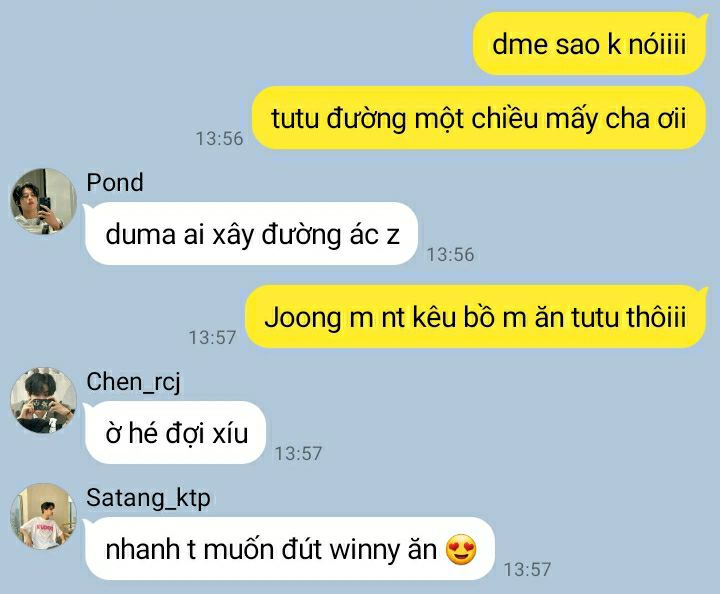Open Chen_rcj's avatar photo

(44, 400)
